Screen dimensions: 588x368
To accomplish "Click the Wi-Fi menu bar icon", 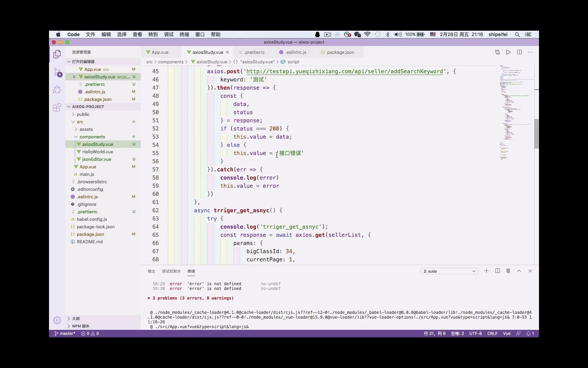I will [367, 34].
